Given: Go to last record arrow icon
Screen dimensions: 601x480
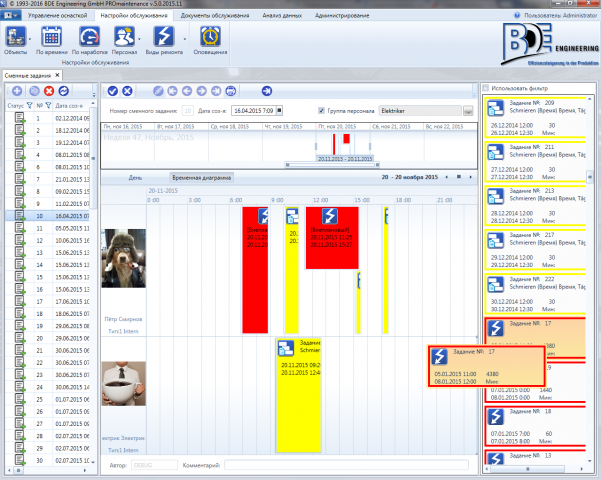Looking at the screenshot, I should coord(216,91).
